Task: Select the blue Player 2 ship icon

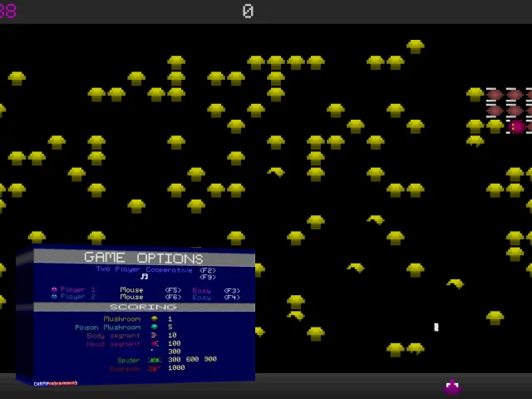Action: (54, 297)
